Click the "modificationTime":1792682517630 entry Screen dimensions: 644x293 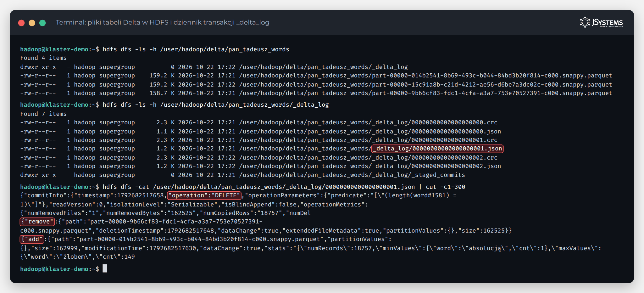click(x=139, y=248)
